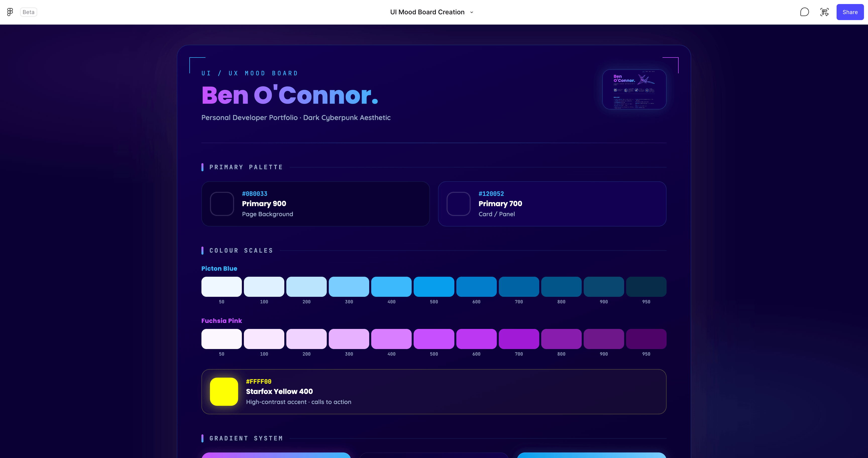Pick the Fuchsia Pink 400 swatch

point(391,339)
